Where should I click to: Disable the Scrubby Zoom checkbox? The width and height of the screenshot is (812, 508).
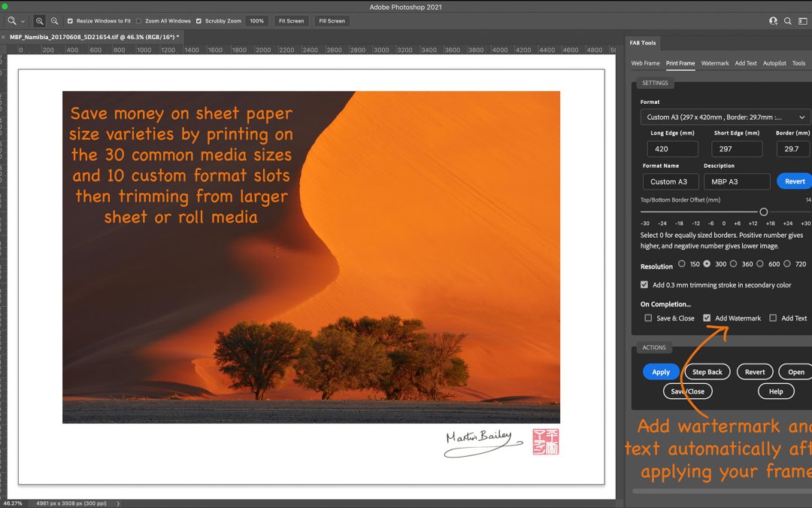pyautogui.click(x=199, y=21)
